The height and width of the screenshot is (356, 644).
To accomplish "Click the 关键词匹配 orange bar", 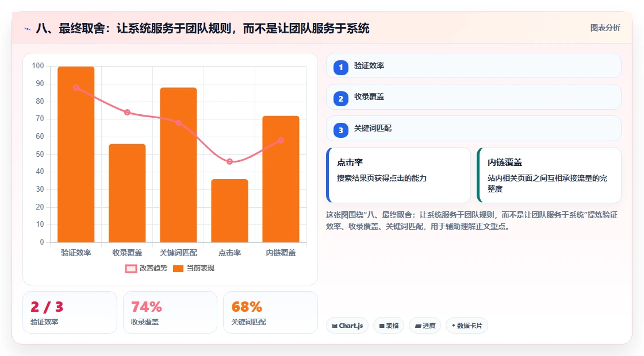I will [x=178, y=165].
